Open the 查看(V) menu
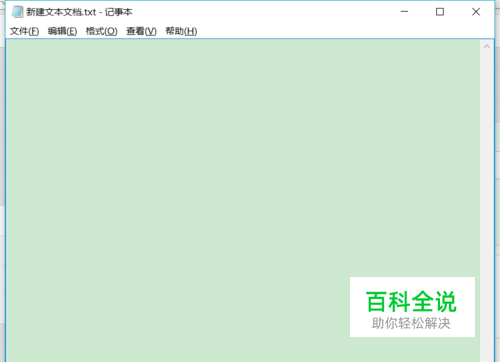Screen dimensions: 500x362 (141, 31)
